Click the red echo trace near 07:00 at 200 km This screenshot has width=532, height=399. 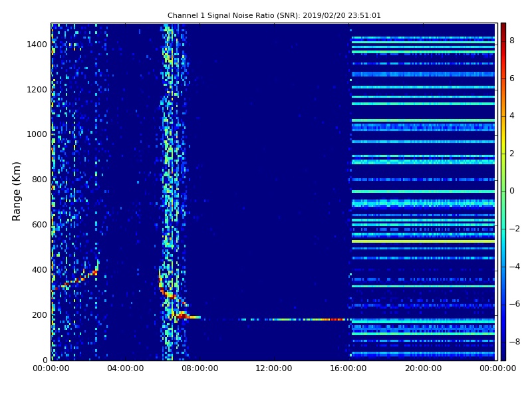(184, 316)
